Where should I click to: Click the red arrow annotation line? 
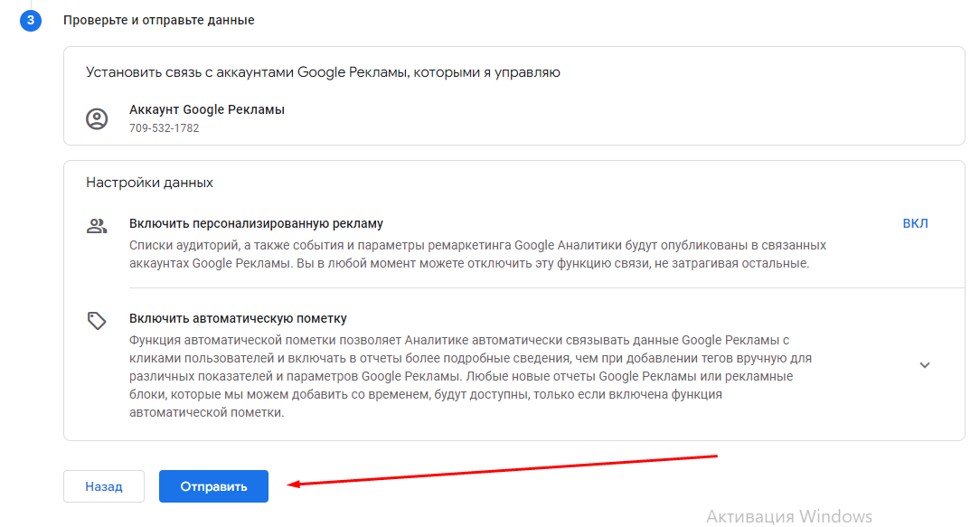click(506, 470)
